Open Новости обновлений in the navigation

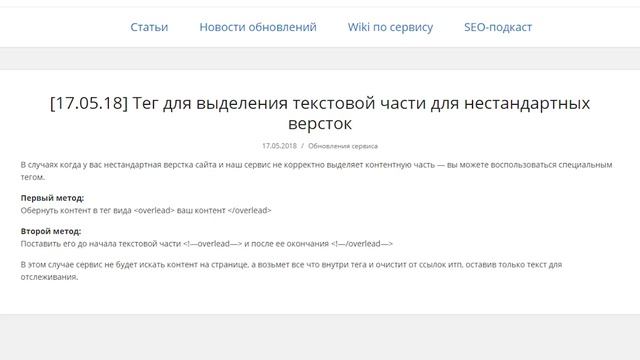point(258,27)
